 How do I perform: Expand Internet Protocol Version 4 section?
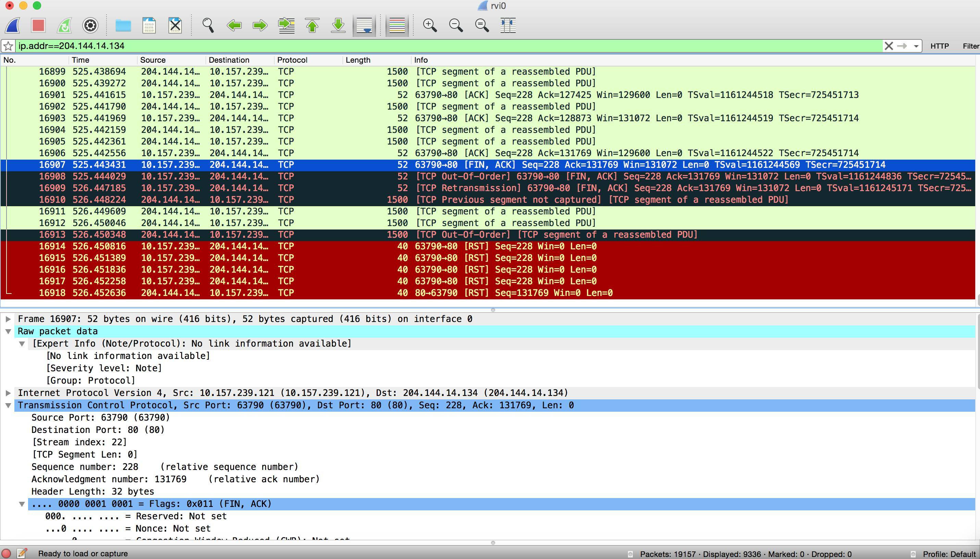pos(8,393)
